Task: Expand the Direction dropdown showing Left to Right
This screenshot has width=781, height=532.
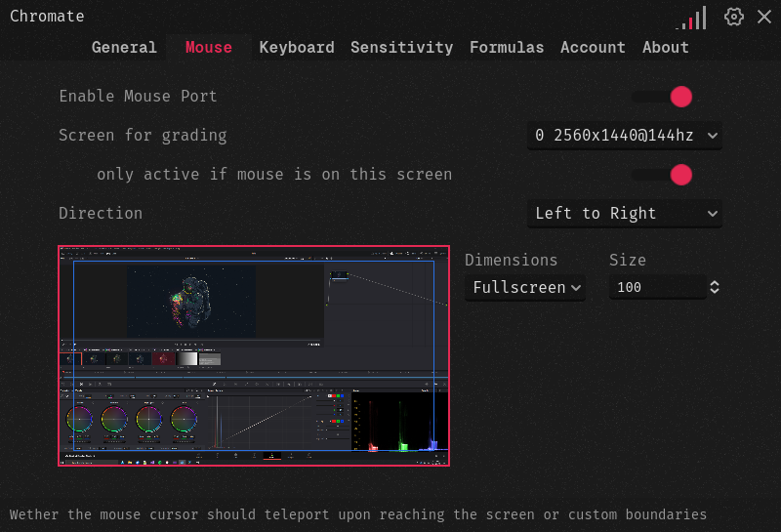Action: click(625, 214)
